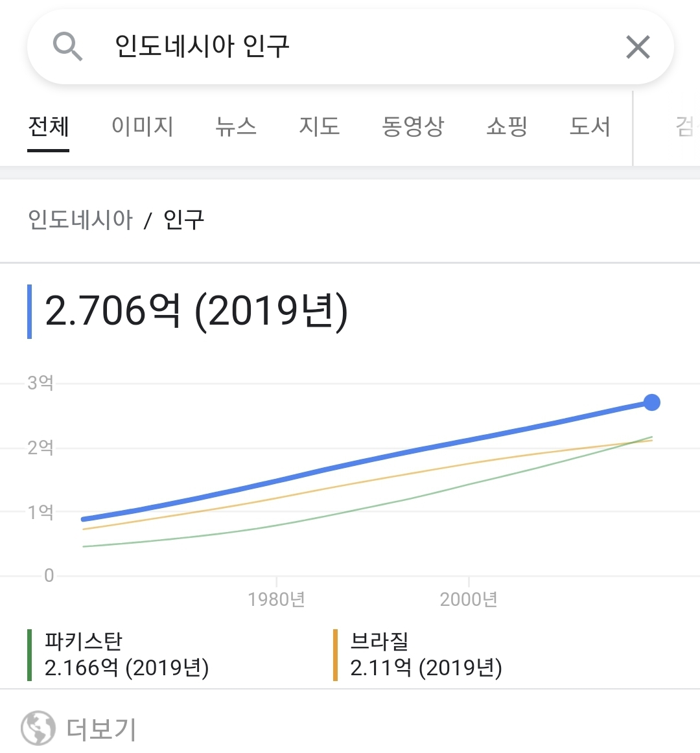Click the blue endpoint dot on chart
The width and height of the screenshot is (700, 753).
pyautogui.click(x=651, y=402)
